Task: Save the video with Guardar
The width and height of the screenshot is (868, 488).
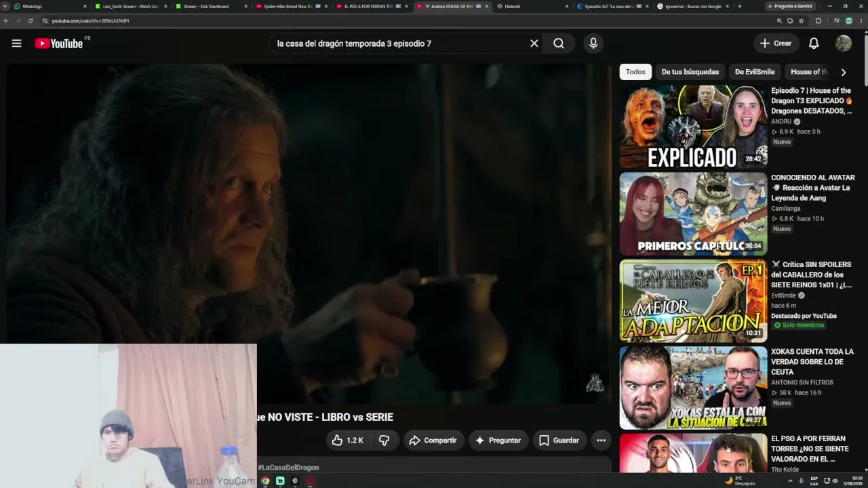Action: point(559,441)
